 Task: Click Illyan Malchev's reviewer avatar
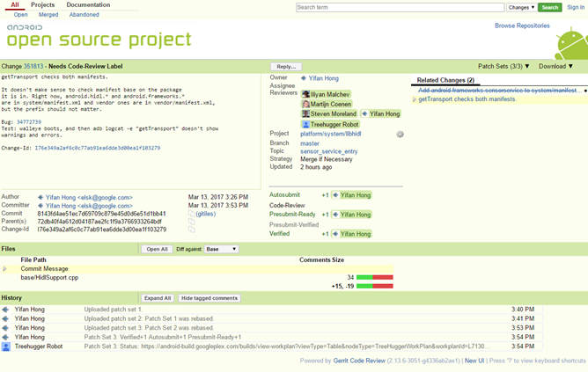306,94
